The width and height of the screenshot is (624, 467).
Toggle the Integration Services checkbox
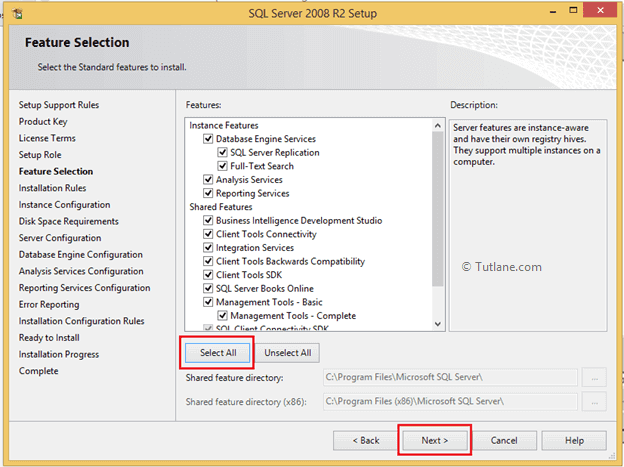[208, 248]
